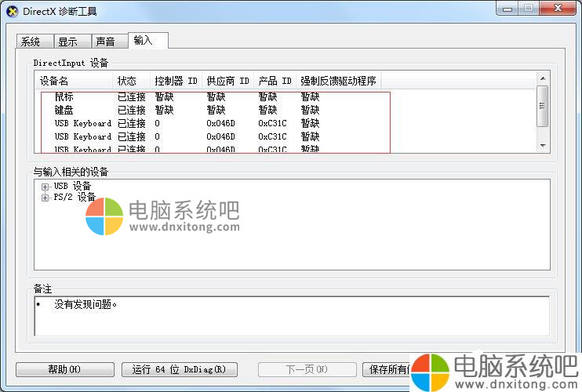Click 暂缺 vendor ID in 键盘 row

coord(216,110)
